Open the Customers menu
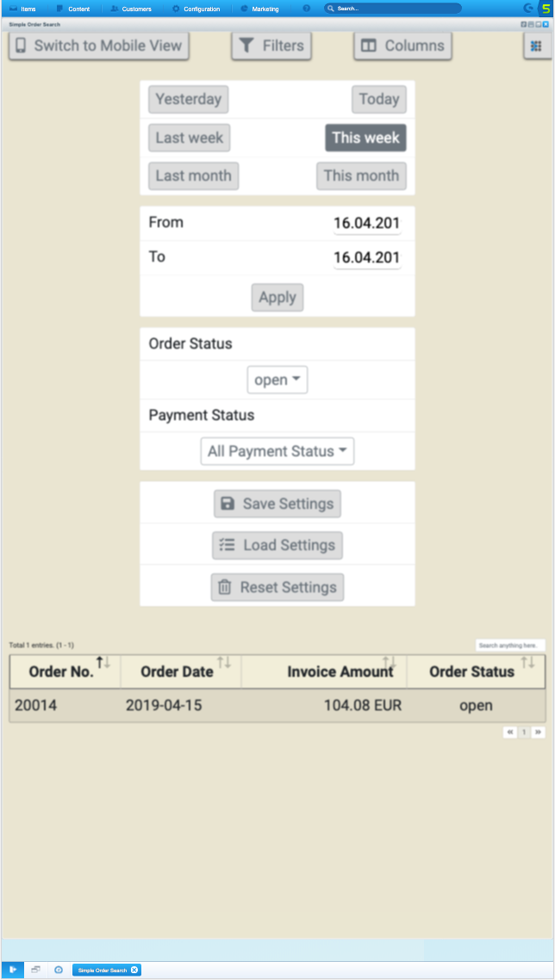 click(x=131, y=9)
